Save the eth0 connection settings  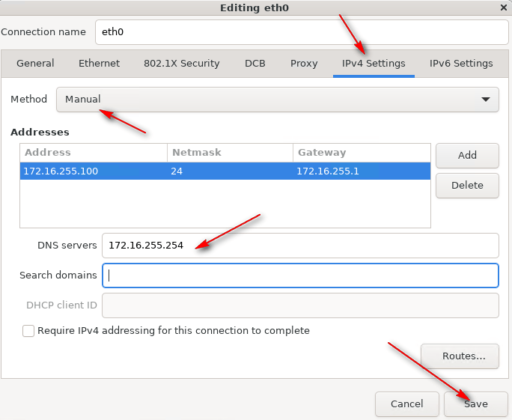[475, 404]
